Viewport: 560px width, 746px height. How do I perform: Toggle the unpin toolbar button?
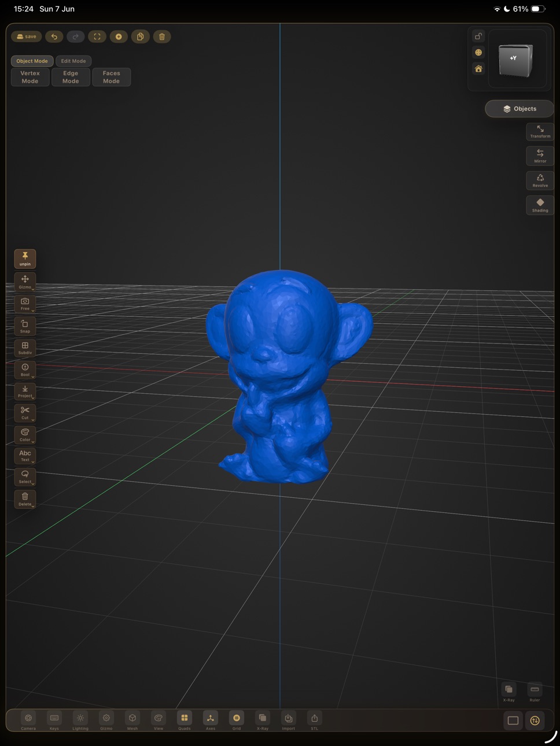coord(25,258)
